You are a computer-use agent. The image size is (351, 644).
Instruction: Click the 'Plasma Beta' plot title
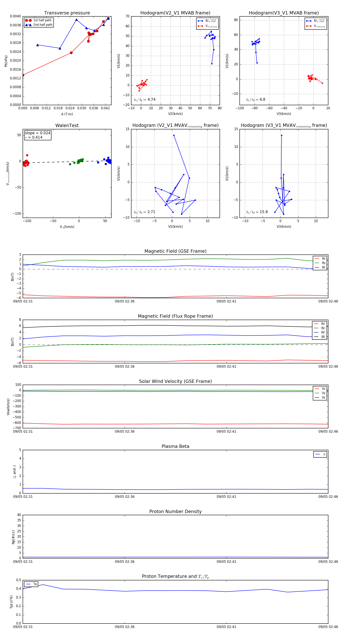tap(175, 447)
